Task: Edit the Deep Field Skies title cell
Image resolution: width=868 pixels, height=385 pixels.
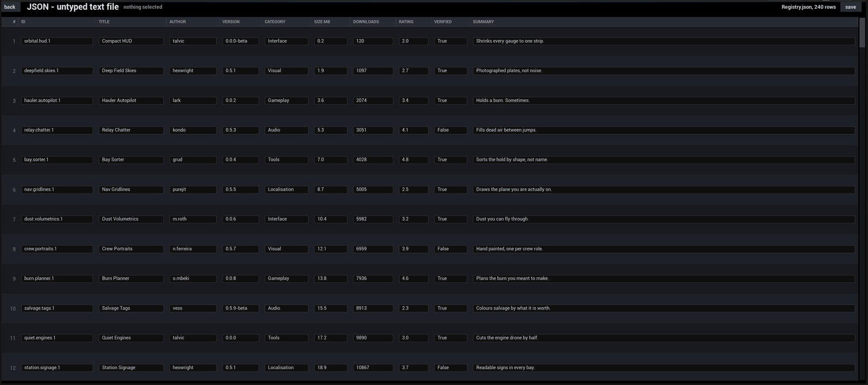Action: tap(131, 71)
